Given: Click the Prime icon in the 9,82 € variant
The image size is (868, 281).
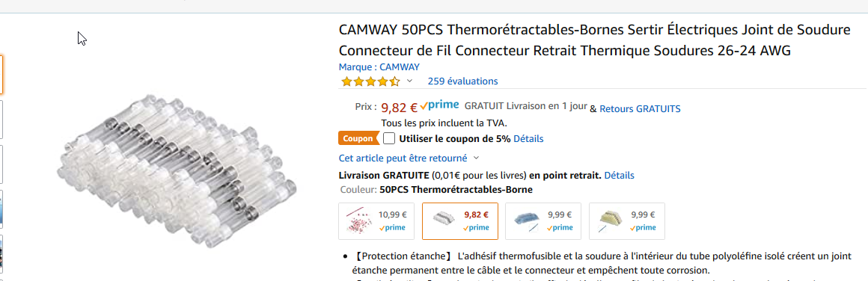Looking at the screenshot, I should pyautogui.click(x=476, y=227).
